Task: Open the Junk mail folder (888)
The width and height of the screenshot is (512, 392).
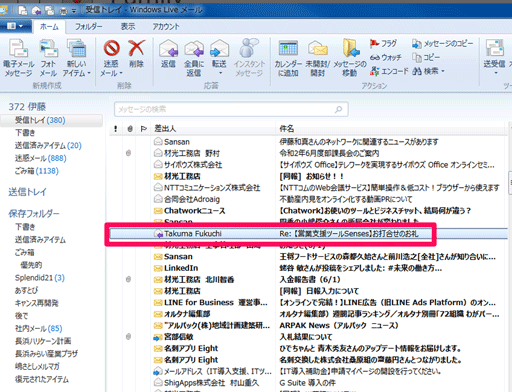Action: 40,158
